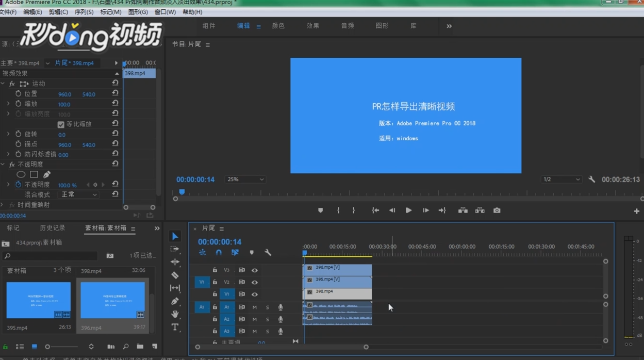Open button editor plus icon

tap(636, 211)
